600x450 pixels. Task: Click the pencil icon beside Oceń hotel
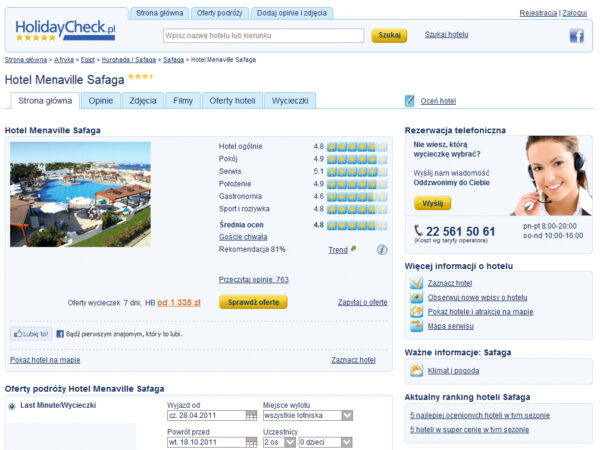410,101
